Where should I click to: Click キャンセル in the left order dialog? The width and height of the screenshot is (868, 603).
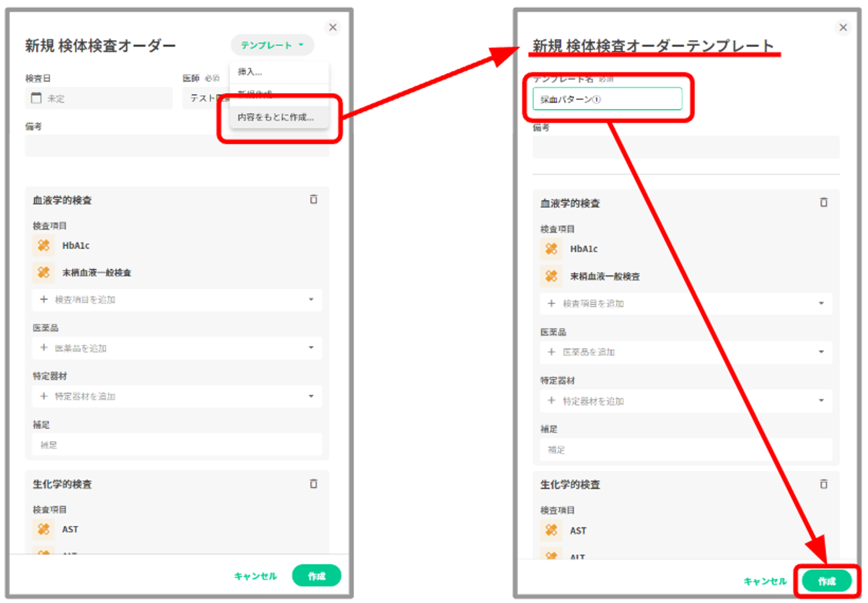click(255, 576)
